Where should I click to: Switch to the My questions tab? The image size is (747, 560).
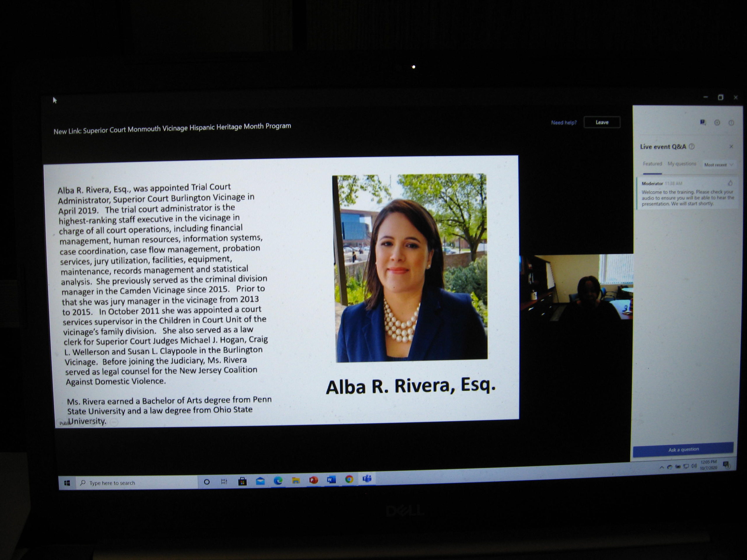pyautogui.click(x=681, y=164)
